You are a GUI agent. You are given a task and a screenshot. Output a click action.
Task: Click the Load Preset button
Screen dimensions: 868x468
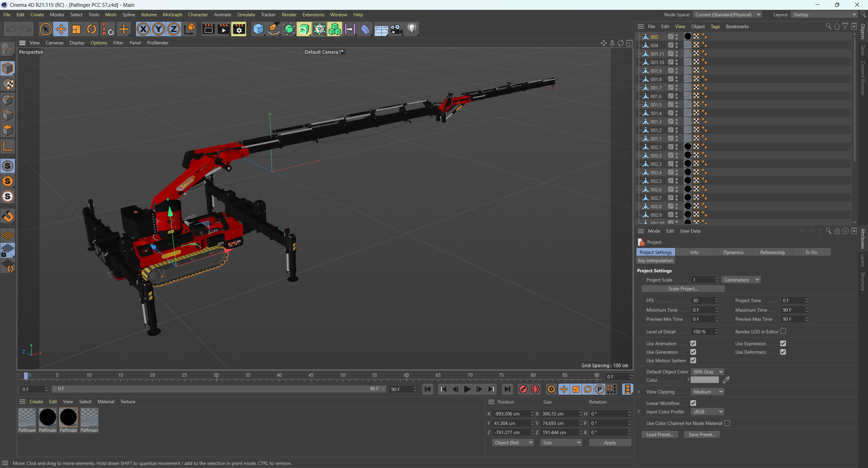click(x=660, y=434)
